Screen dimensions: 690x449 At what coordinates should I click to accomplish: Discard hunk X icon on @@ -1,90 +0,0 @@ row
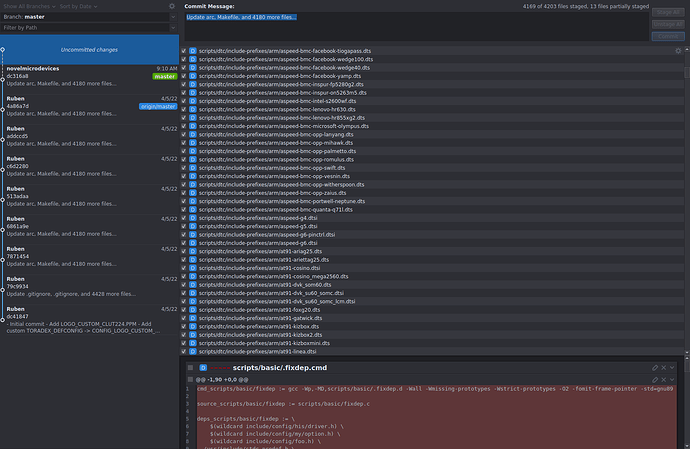664,379
